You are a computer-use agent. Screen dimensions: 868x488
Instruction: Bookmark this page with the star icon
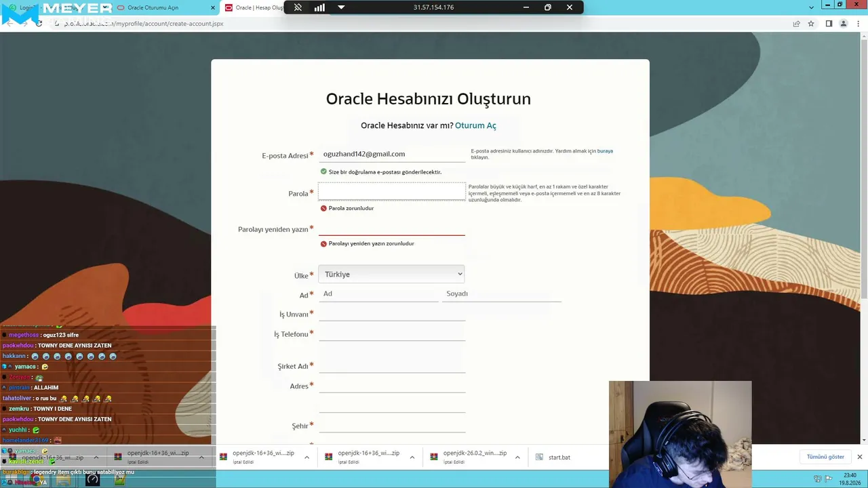[x=811, y=24]
